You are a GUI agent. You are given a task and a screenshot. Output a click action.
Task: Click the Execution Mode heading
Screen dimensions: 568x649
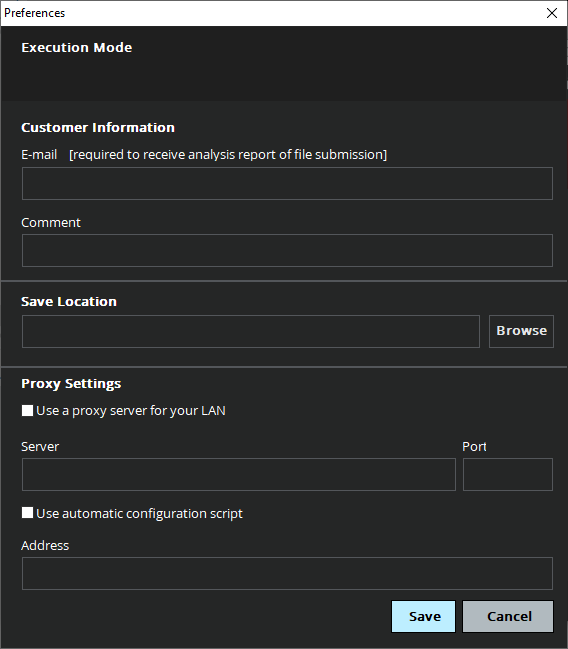click(x=77, y=48)
